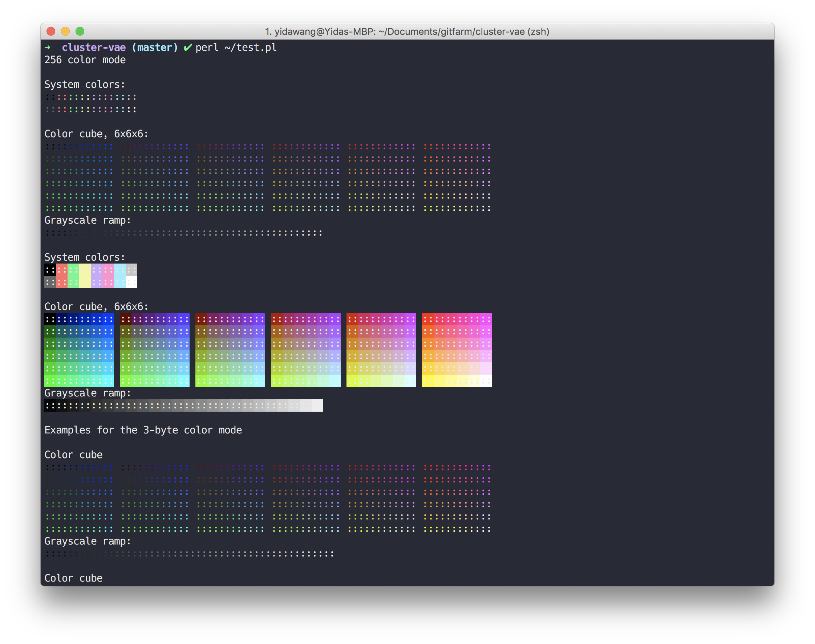Click the green checkmark in the shell prompt
The image size is (815, 644).
pos(187,47)
